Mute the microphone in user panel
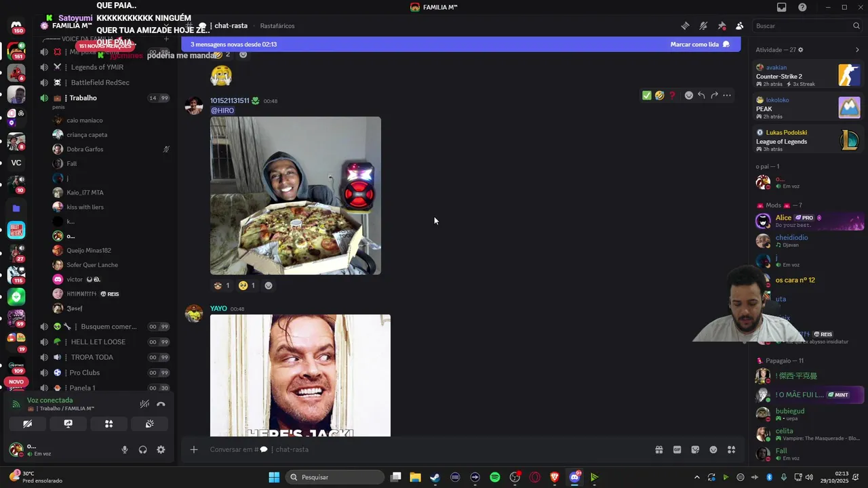Screen dimensions: 868x488 tap(125, 449)
